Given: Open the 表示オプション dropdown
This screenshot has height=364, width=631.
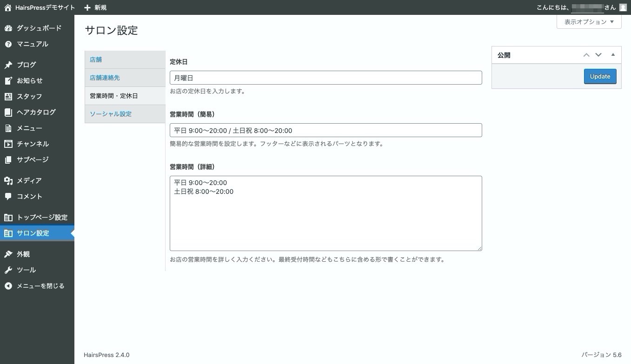Looking at the screenshot, I should (x=589, y=22).
